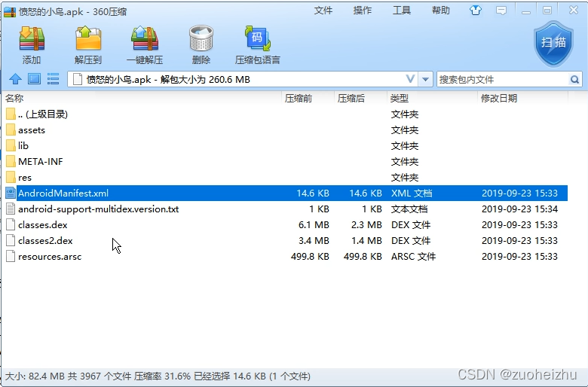Viewport: 588px width, 387px height.
Task: Select the '.. (上级目录)' row
Action: pos(286,114)
